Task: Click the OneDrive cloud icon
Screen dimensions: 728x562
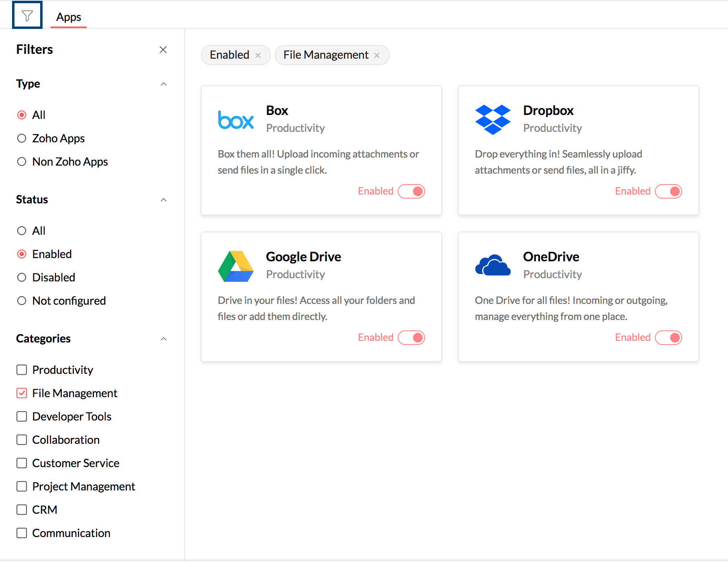Action: pyautogui.click(x=493, y=265)
